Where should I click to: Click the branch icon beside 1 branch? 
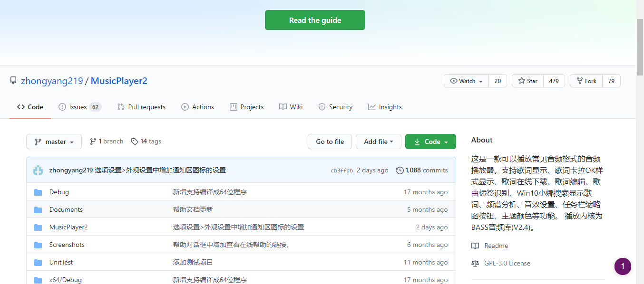pos(93,142)
